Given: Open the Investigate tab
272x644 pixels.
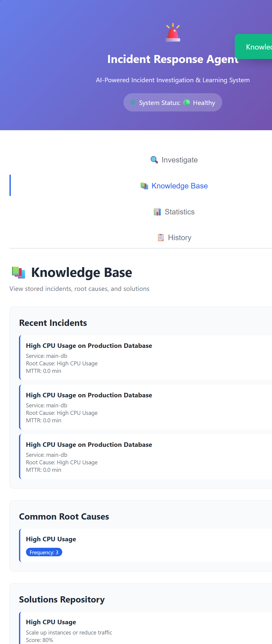Looking at the screenshot, I should [x=174, y=160].
